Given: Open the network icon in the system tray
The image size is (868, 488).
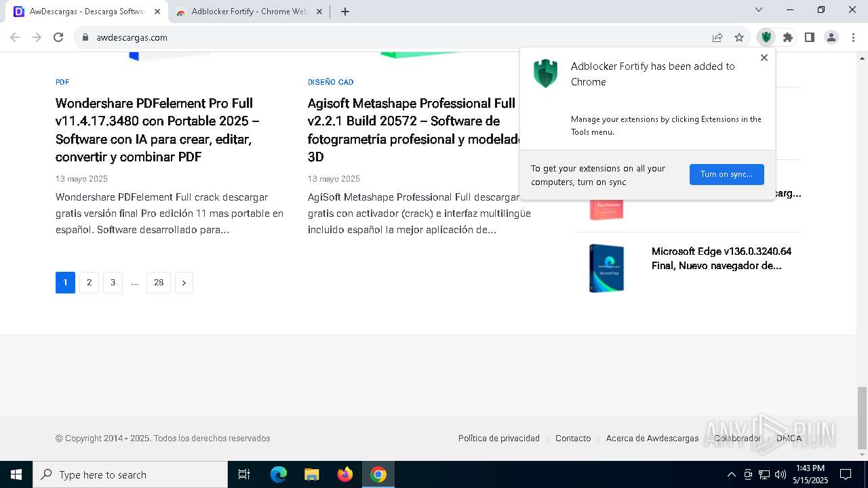Looking at the screenshot, I should tap(764, 474).
